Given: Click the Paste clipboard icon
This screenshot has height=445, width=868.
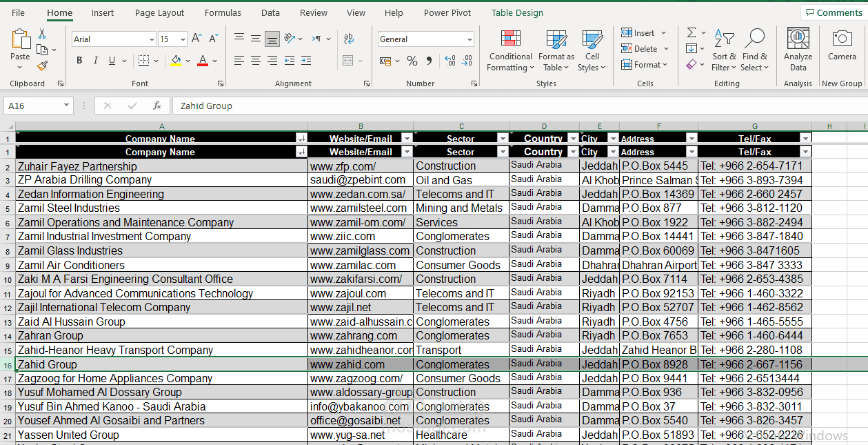Looking at the screenshot, I should [20, 40].
